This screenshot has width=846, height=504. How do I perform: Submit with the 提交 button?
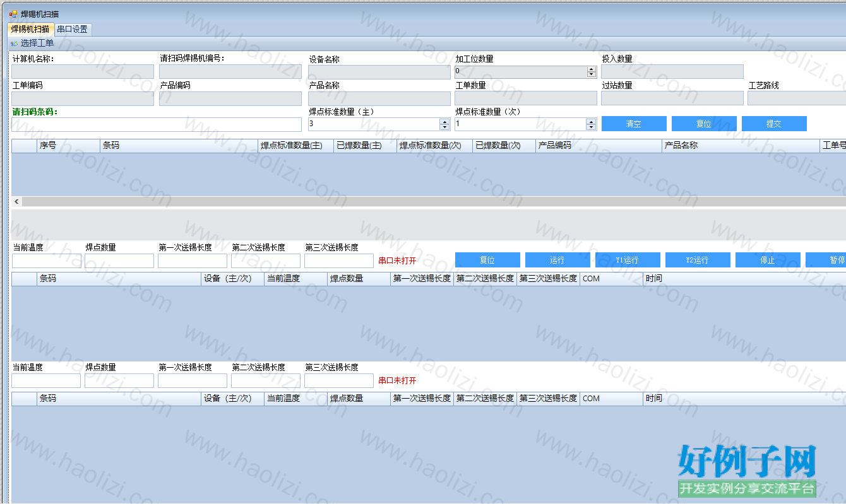point(774,124)
